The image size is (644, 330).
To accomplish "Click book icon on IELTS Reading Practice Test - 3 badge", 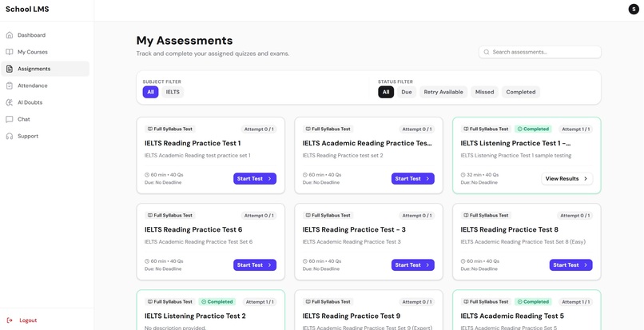I will 308,216.
